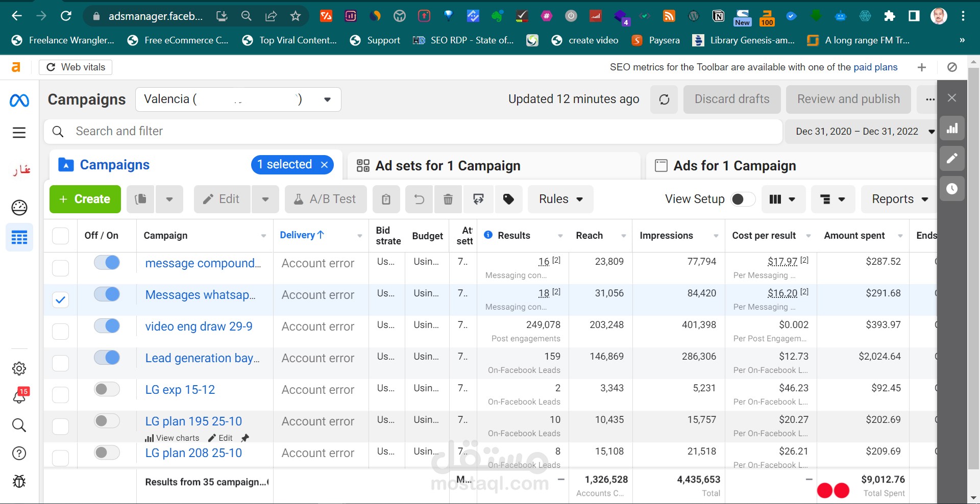This screenshot has height=504, width=980.
Task: Delete selected campaign with trash icon
Action: [x=448, y=199]
